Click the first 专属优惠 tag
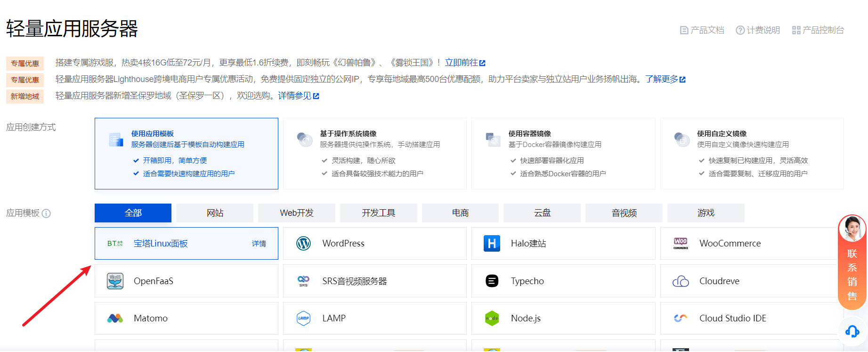The width and height of the screenshot is (868, 352). pyautogui.click(x=25, y=64)
